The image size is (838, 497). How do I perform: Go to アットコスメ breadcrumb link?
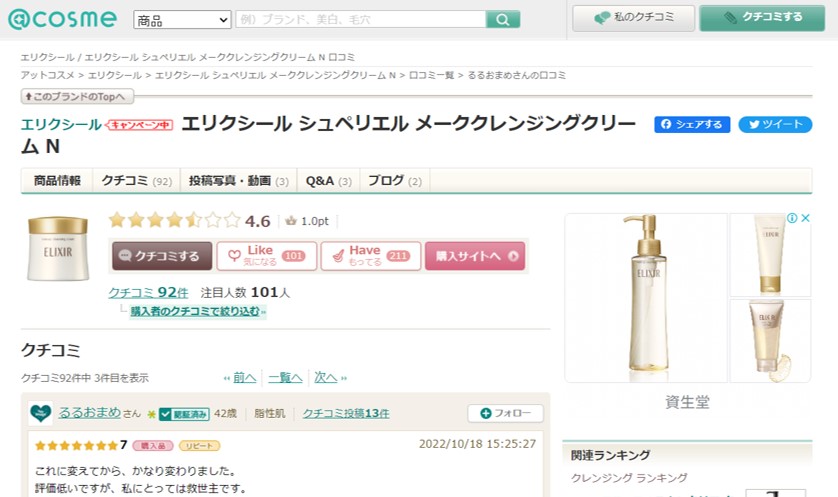click(x=48, y=75)
